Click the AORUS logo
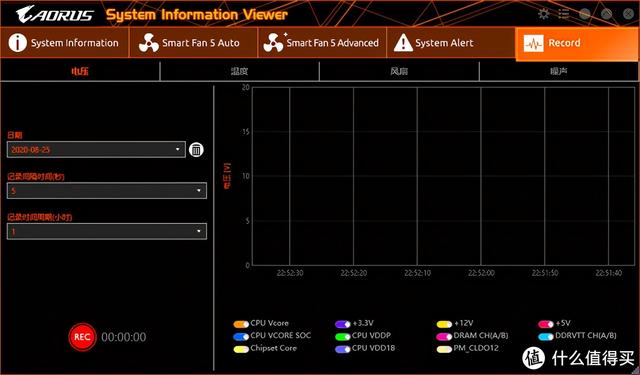Image resolution: width=640 pixels, height=375 pixels. point(55,14)
